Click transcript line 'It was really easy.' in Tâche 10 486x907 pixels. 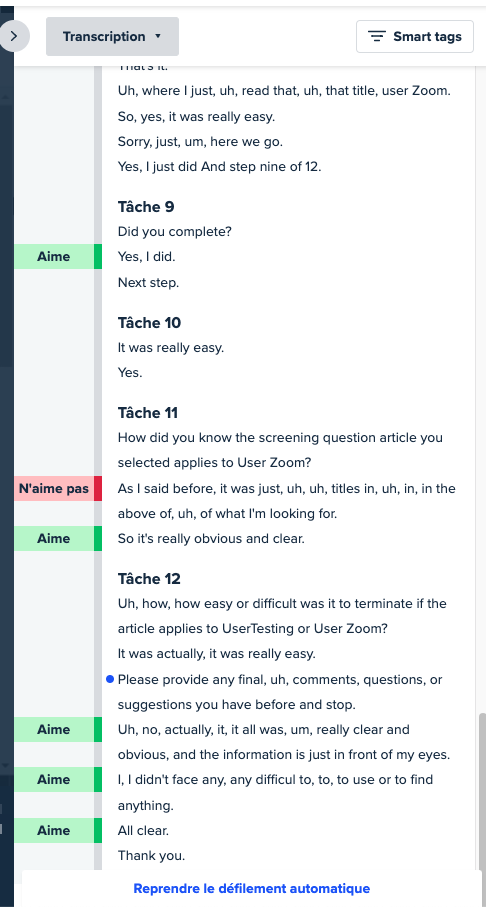171,348
